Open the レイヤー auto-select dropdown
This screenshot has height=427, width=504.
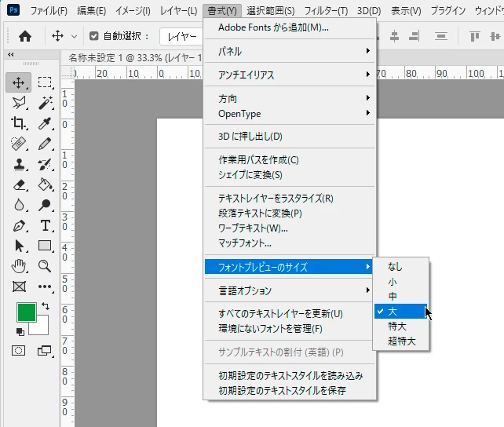(181, 37)
